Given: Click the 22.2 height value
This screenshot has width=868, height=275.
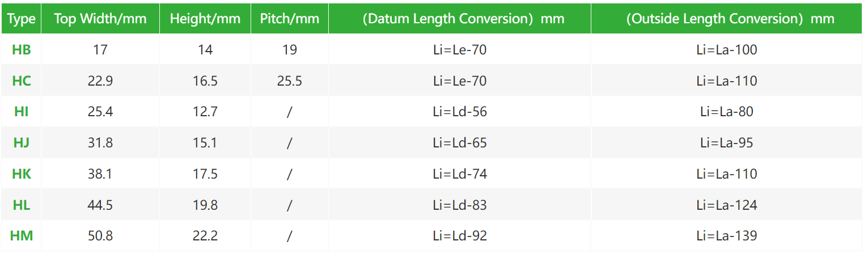Looking at the screenshot, I should (205, 236).
